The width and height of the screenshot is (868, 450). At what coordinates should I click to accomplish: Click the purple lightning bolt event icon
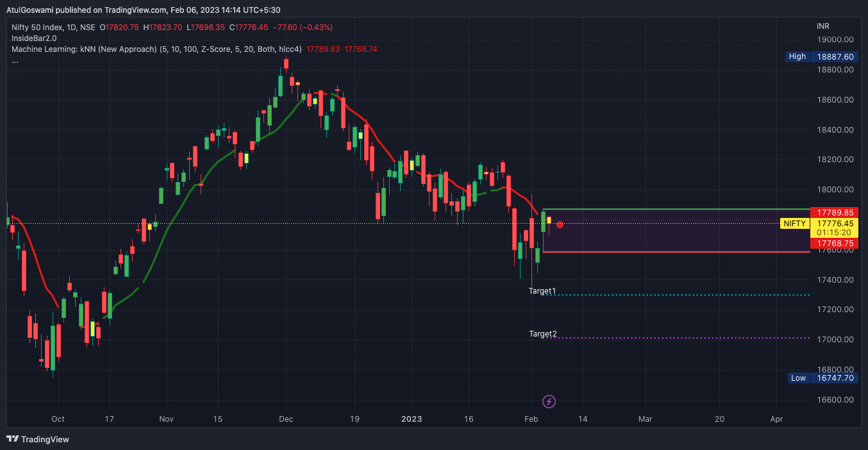[x=549, y=402]
